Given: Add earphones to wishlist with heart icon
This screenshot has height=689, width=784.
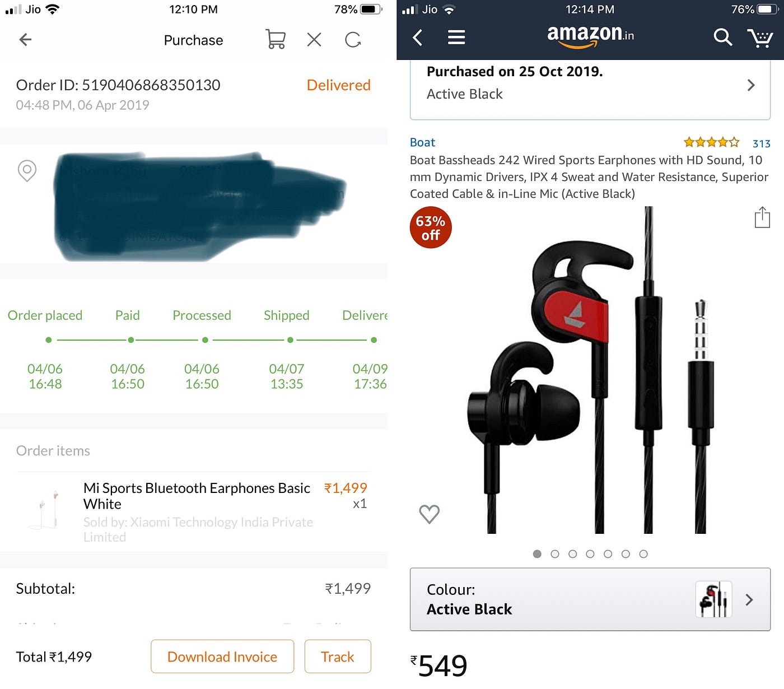Looking at the screenshot, I should pos(430,514).
